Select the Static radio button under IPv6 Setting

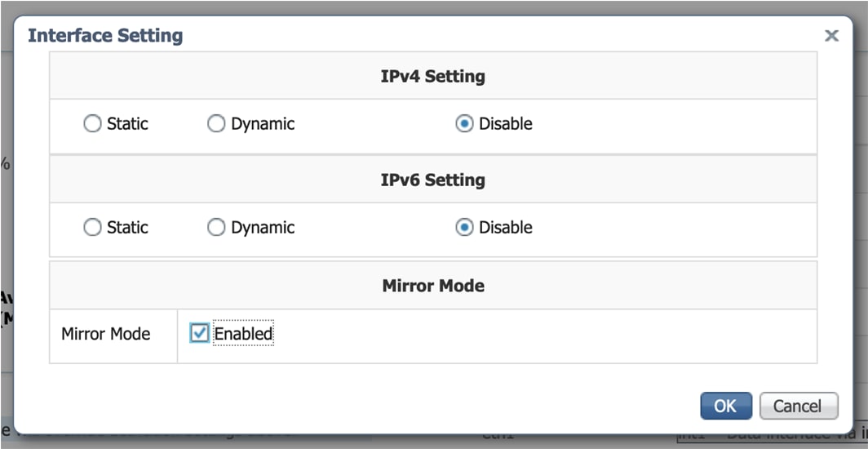(92, 228)
